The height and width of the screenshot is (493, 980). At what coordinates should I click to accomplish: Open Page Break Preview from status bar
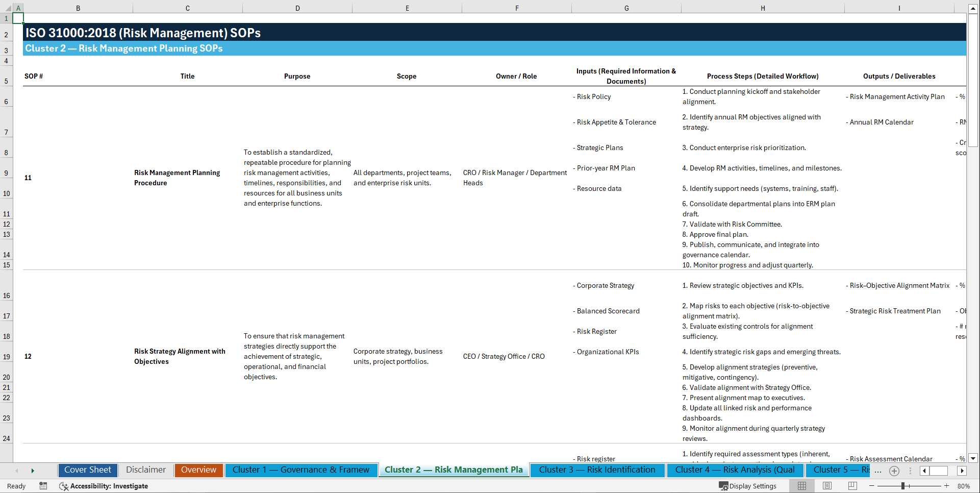(852, 486)
